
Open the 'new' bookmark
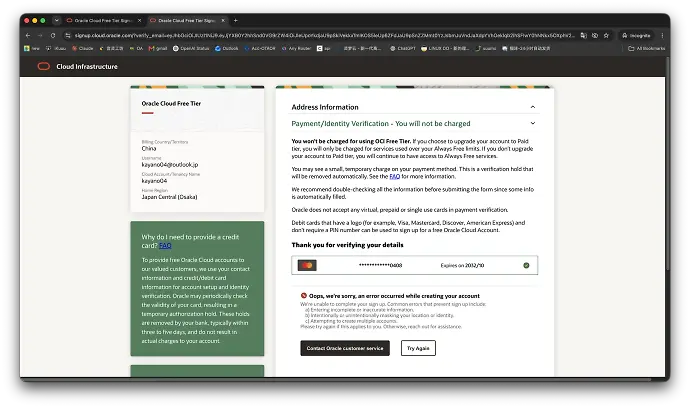tap(32, 48)
